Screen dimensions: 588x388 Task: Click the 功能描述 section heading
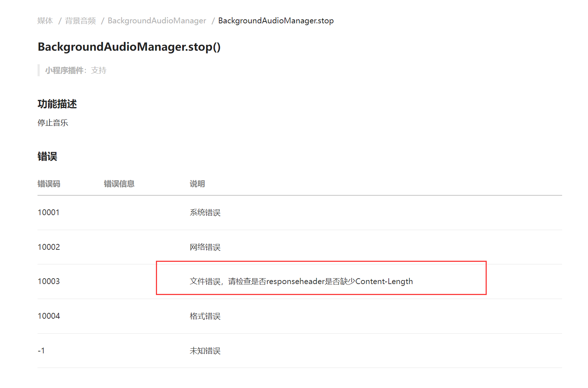57,104
